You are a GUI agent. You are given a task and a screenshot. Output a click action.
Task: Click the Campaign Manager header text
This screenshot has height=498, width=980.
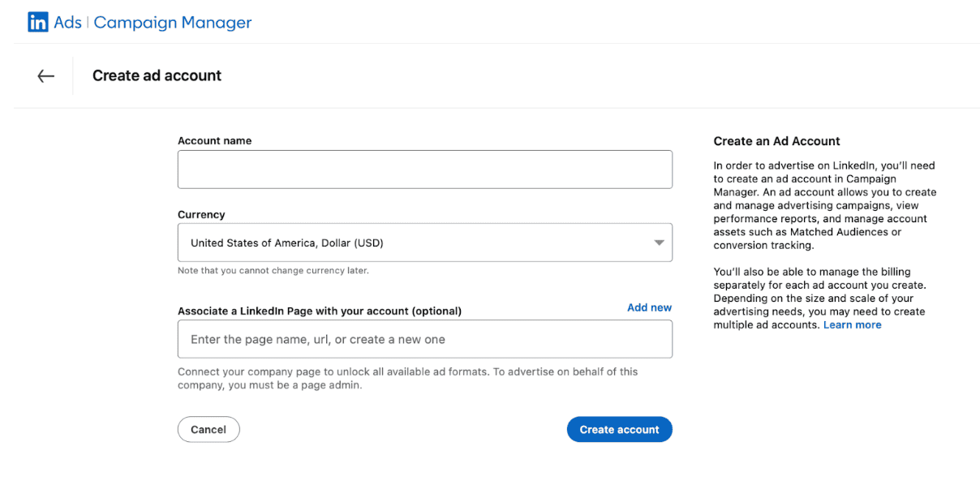coord(173,23)
